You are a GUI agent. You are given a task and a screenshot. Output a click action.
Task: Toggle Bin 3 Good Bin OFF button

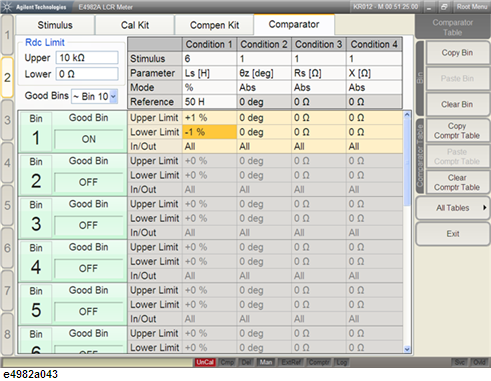coord(89,225)
